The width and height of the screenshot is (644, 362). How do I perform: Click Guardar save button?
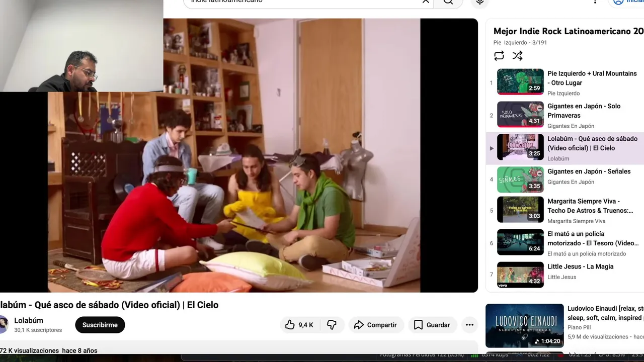point(432,325)
